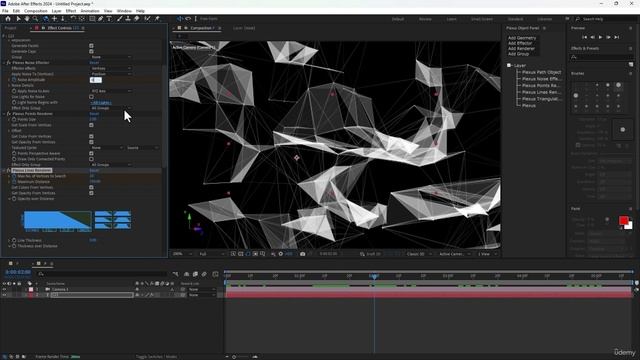Image resolution: width=640 pixels, height=360 pixels.
Task: Click Reset link for Plexus Points Renderer
Action: tap(94, 114)
